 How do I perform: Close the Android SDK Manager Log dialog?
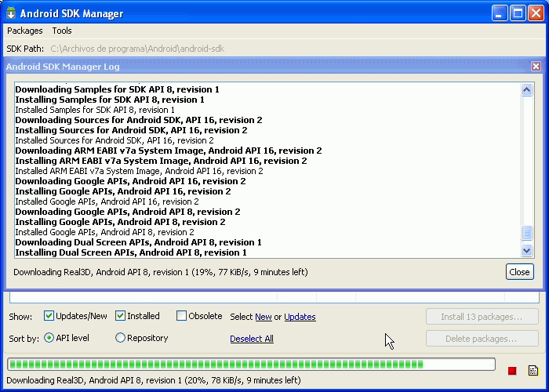click(536, 66)
